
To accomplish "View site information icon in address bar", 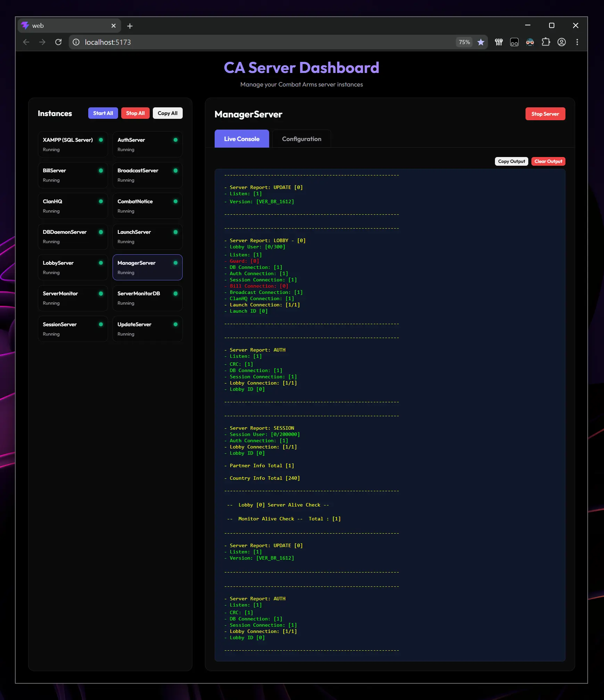I will (x=76, y=42).
